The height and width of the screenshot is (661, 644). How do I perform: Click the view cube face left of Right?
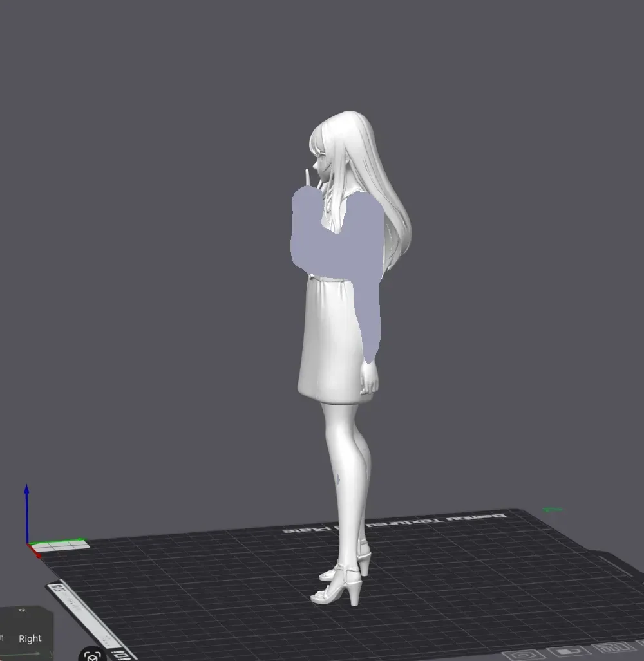pos(2,638)
